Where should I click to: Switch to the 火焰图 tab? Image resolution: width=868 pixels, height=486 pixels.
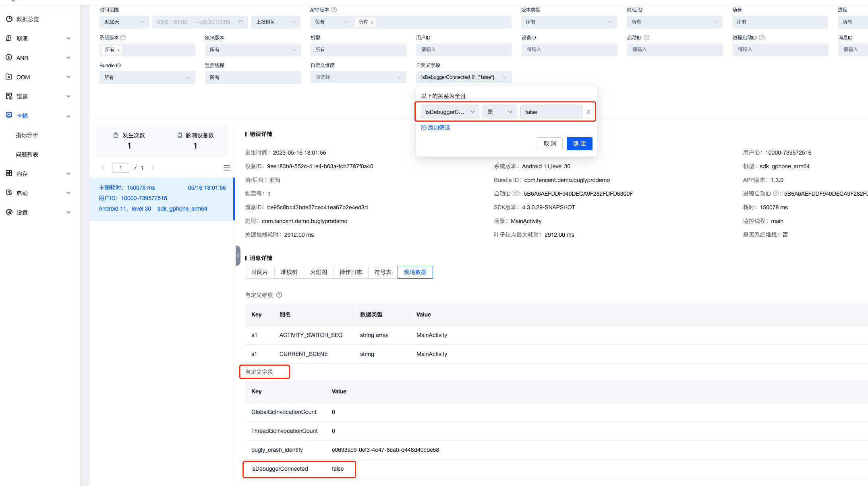point(318,272)
